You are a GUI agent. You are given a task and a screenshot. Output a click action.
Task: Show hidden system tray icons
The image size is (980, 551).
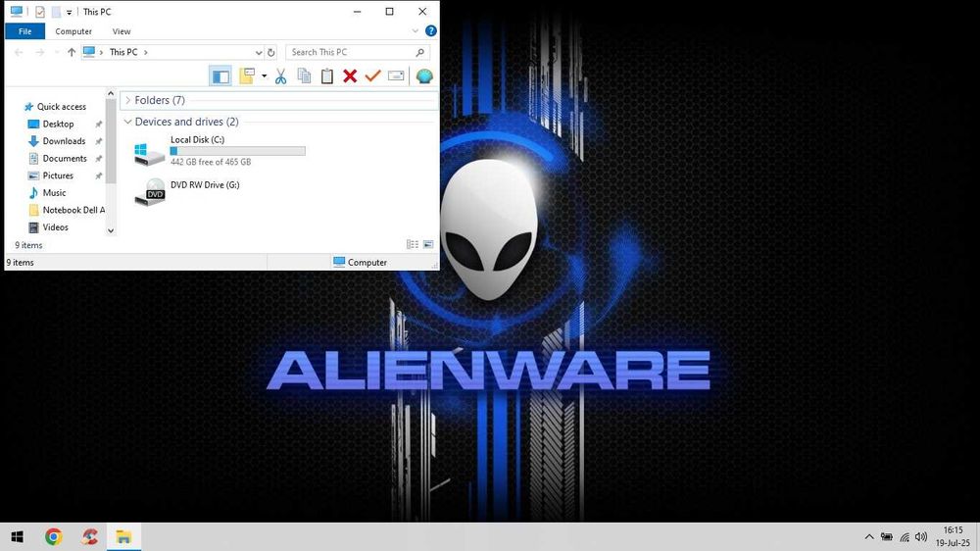[868, 536]
